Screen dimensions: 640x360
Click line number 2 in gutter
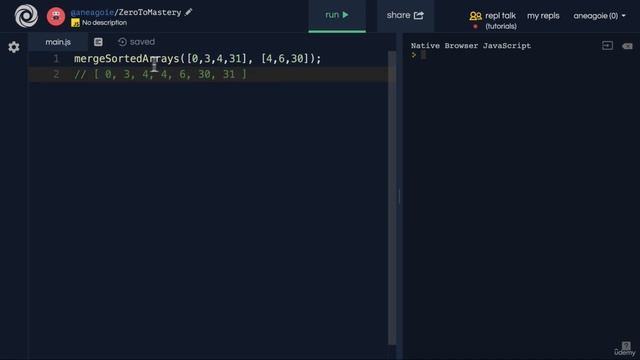coord(56,74)
